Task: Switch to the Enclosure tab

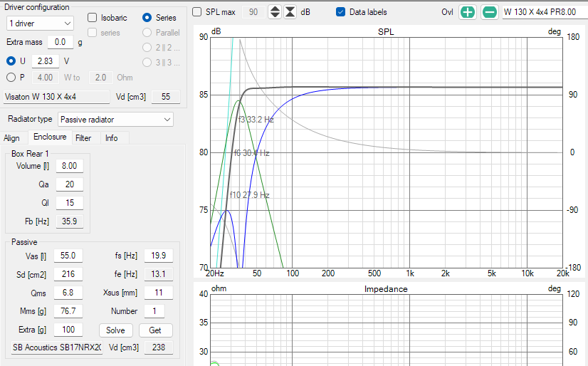Action: 50,137
